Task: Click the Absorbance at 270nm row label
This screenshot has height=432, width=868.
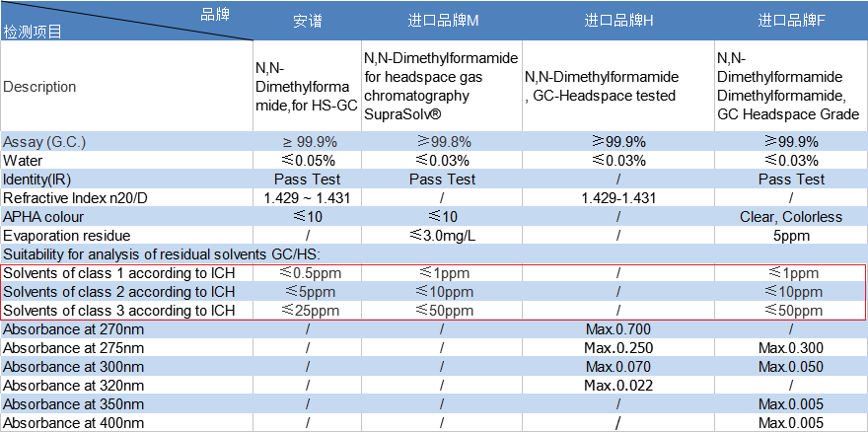Action: [74, 329]
